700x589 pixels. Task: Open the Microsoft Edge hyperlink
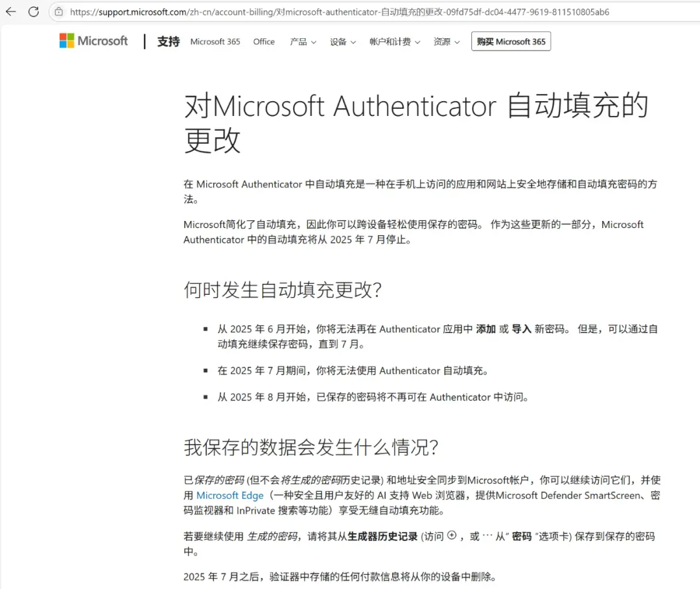point(230,495)
